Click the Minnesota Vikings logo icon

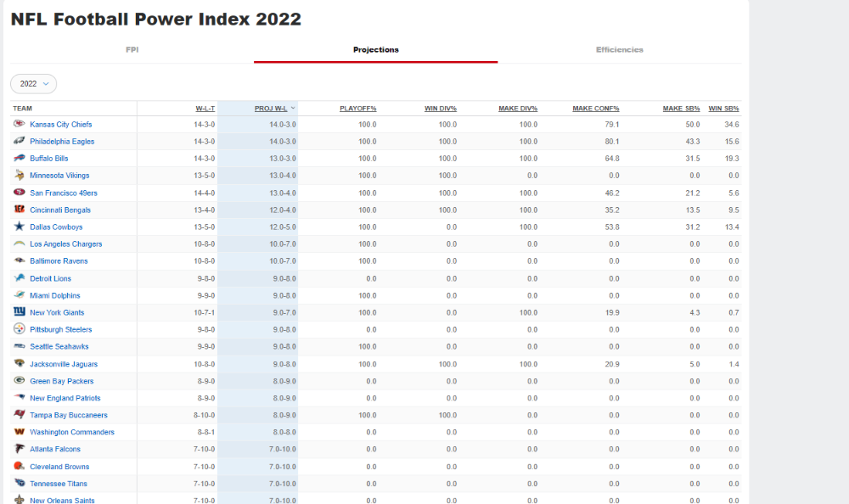(20, 175)
